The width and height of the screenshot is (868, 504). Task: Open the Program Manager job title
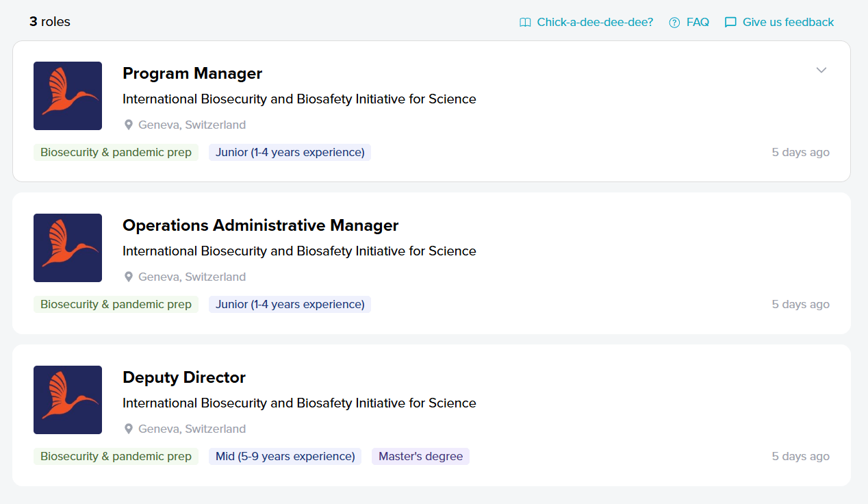[192, 73]
